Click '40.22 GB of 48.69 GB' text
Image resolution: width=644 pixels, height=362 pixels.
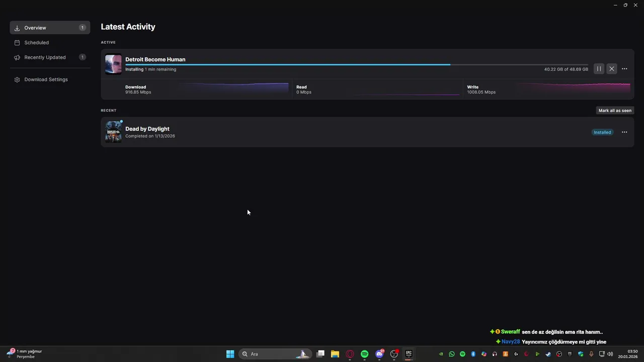566,69
